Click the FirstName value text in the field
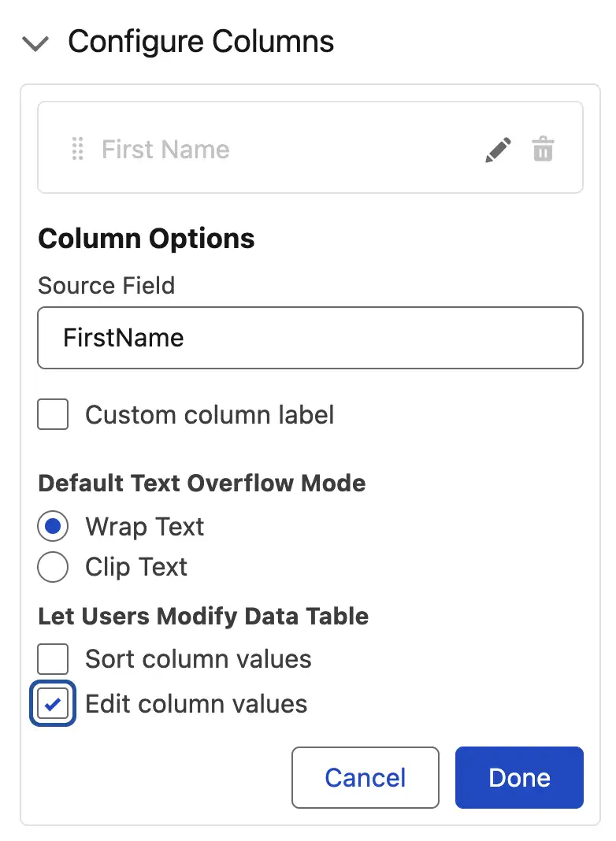This screenshot has height=841, width=616. coord(124,338)
